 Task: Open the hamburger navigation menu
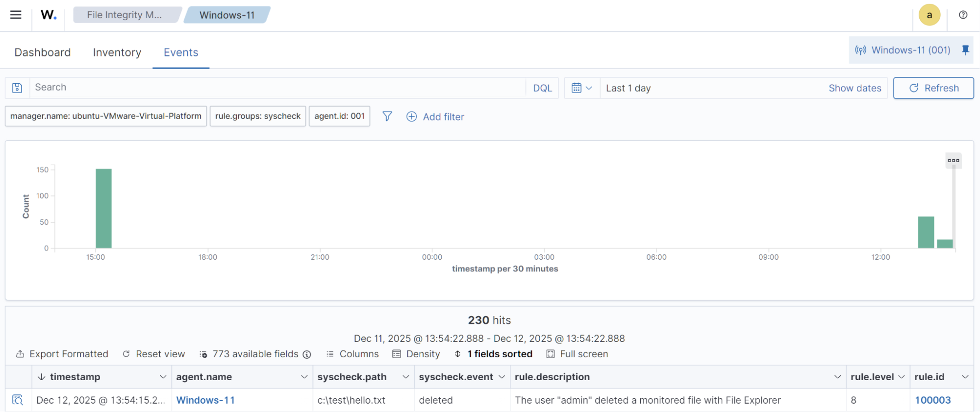click(16, 15)
